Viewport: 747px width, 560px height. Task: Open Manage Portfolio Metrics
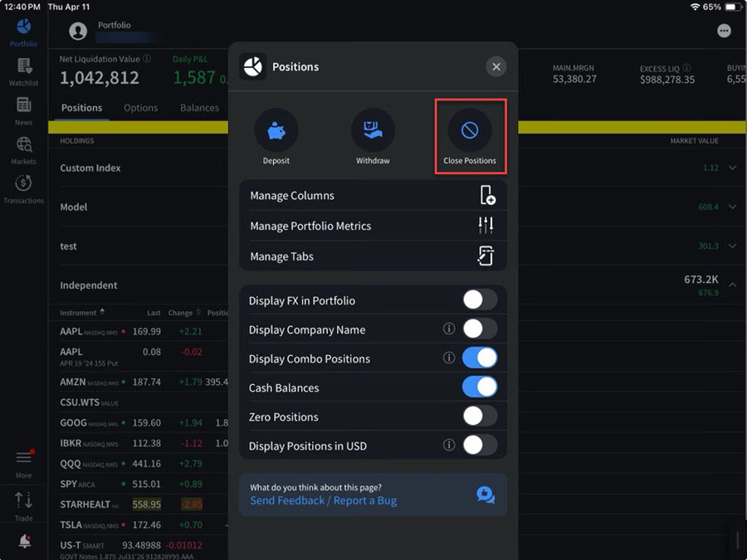[373, 226]
